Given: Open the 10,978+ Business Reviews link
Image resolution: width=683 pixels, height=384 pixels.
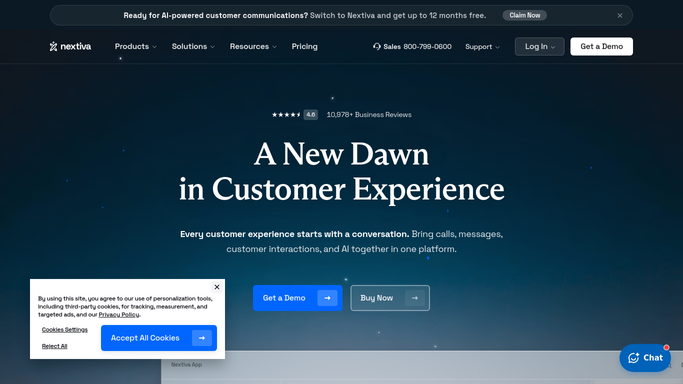Looking at the screenshot, I should [x=369, y=115].
